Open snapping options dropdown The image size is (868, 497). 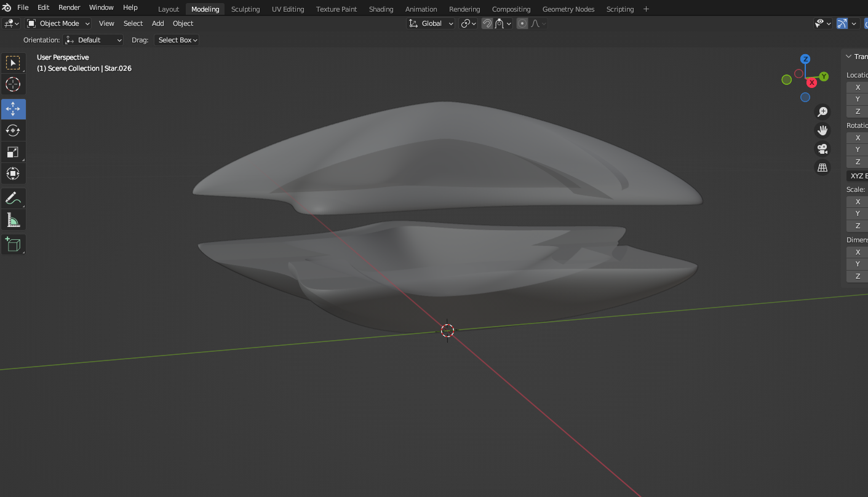503,23
